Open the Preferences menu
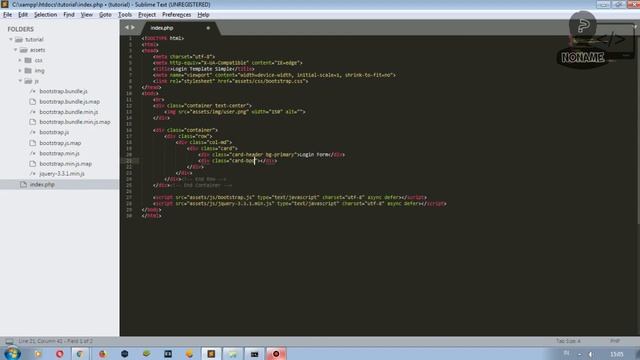The width and height of the screenshot is (640, 360). [176, 15]
